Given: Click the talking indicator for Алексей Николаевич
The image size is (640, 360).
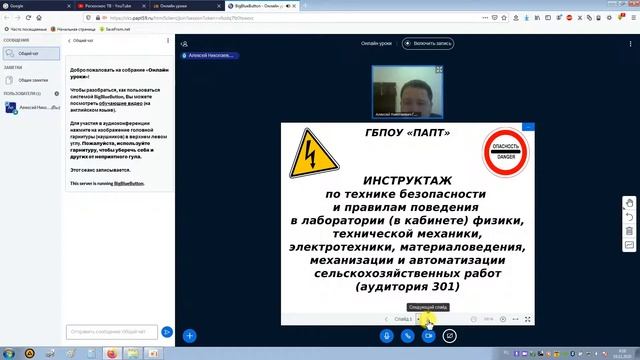Looking at the screenshot, I should click(210, 56).
